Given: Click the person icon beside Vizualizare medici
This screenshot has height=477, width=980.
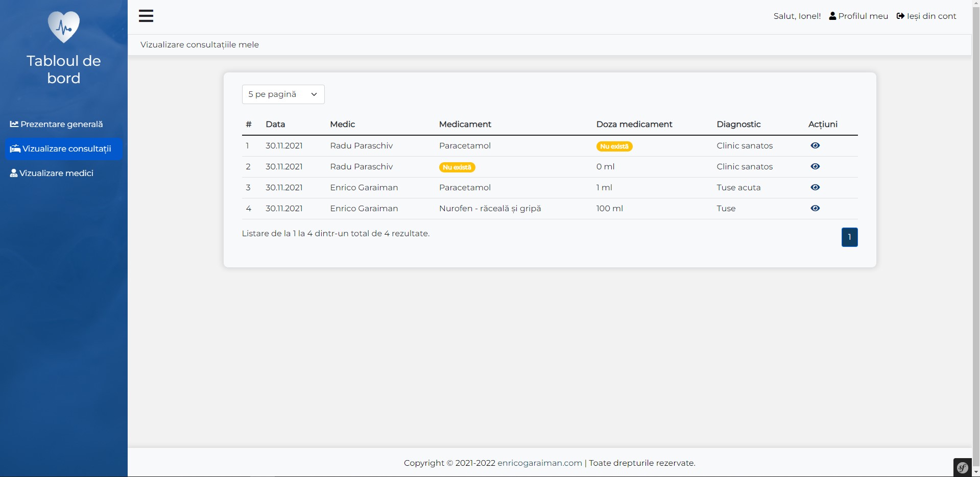Looking at the screenshot, I should 13,172.
